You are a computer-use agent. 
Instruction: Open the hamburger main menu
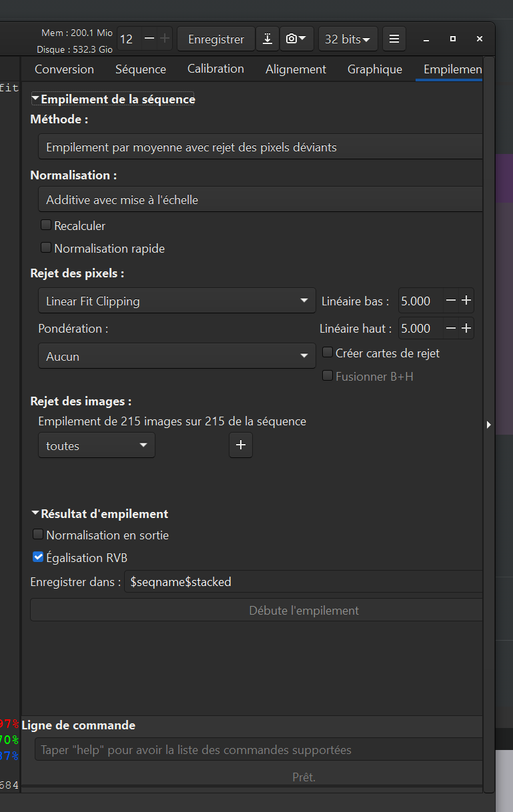394,39
